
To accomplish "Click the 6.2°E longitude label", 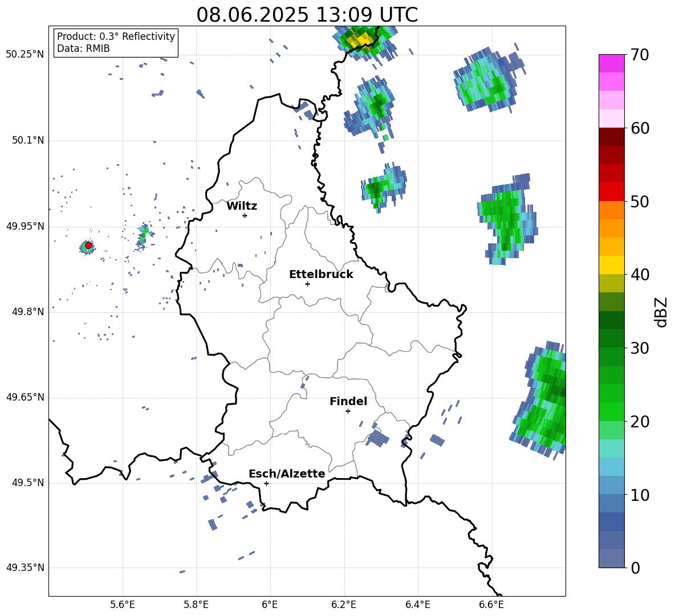I will (x=344, y=605).
